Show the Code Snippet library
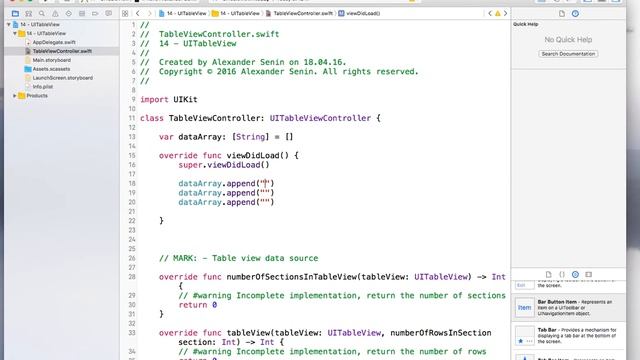Viewport: 640px width, 360px height. click(562, 274)
